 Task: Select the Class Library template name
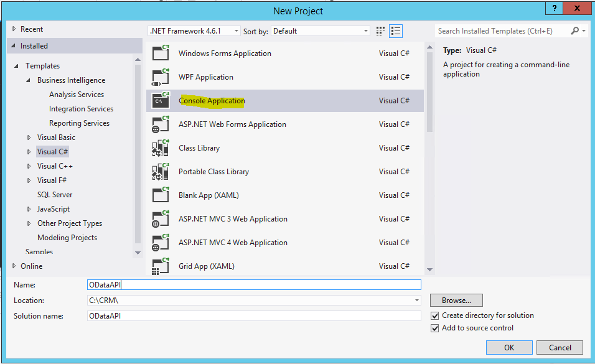point(199,148)
